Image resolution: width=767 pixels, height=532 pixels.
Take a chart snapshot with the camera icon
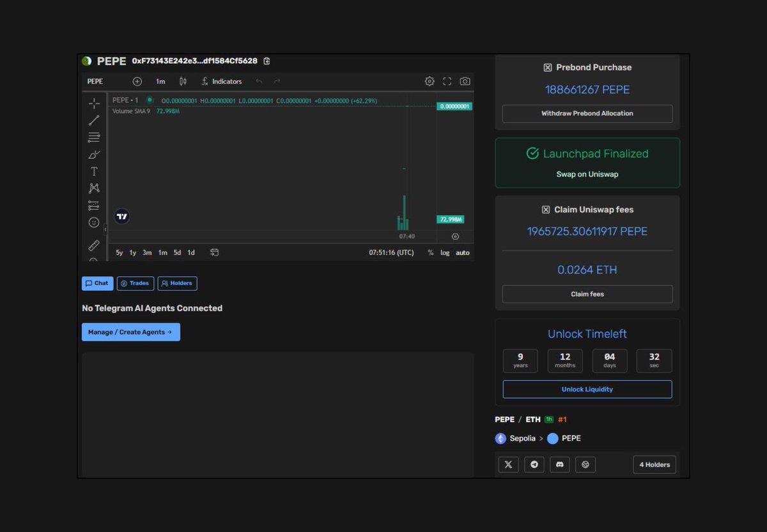(x=465, y=81)
